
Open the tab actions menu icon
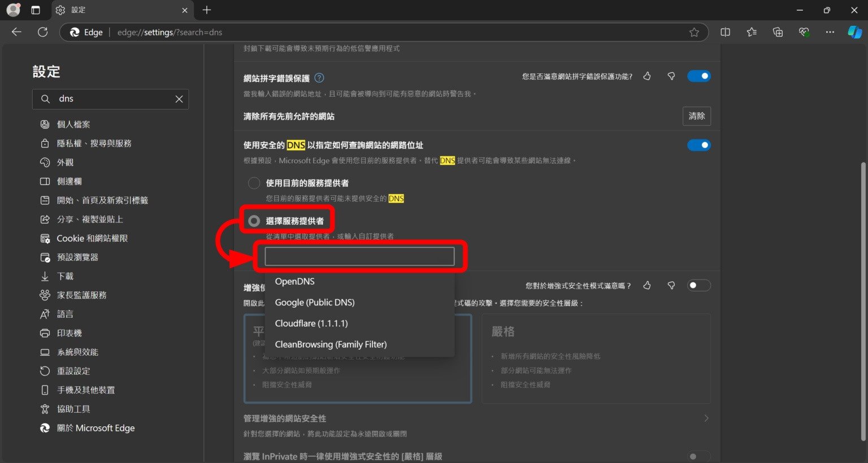(x=36, y=10)
